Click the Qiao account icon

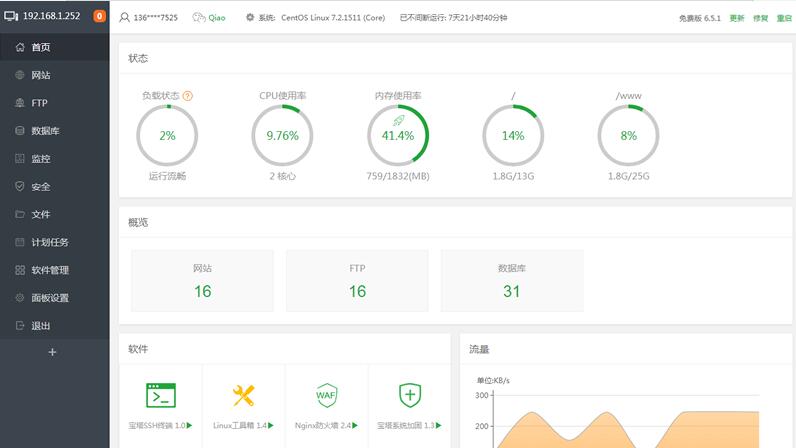(199, 17)
